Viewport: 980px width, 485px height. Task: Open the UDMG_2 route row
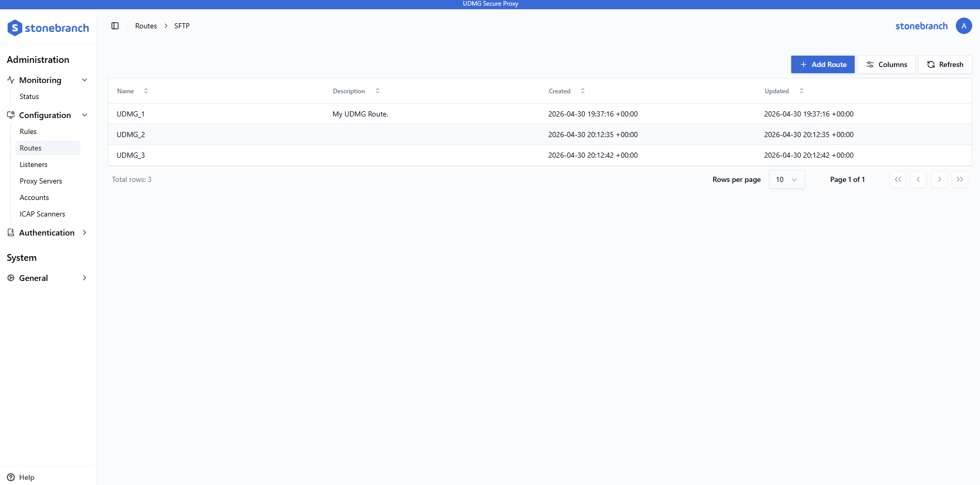pyautogui.click(x=540, y=135)
